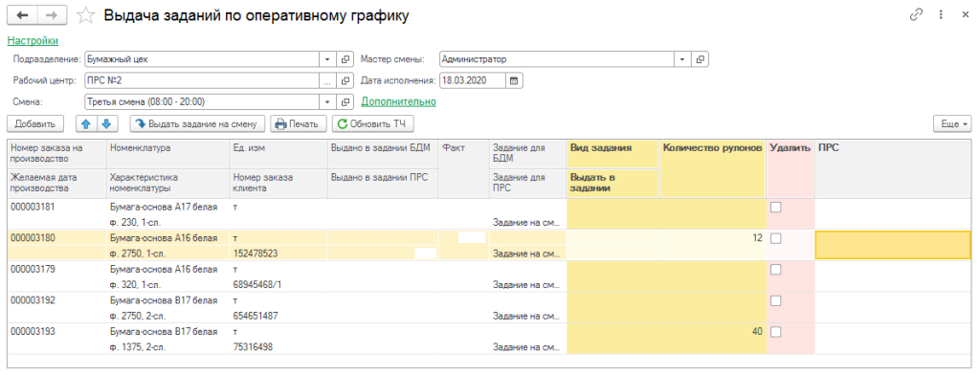Open the three-dot form menu
The height and width of the screenshot is (375, 980).
point(940,15)
